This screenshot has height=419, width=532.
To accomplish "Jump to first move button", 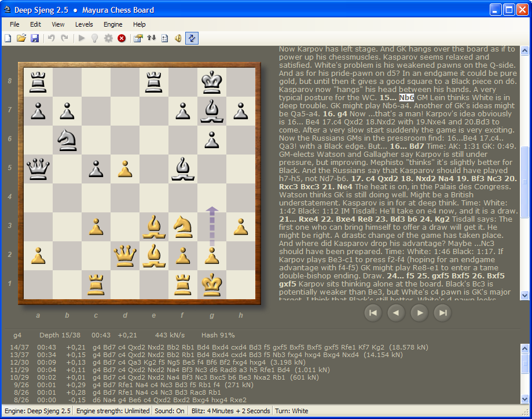I will pos(373,313).
